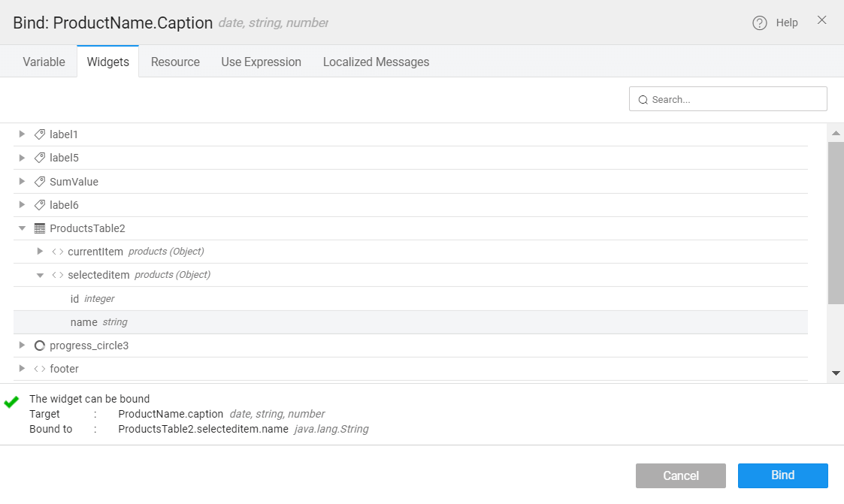Click the tag icon next to label6
This screenshot has width=844, height=504.
[40, 205]
